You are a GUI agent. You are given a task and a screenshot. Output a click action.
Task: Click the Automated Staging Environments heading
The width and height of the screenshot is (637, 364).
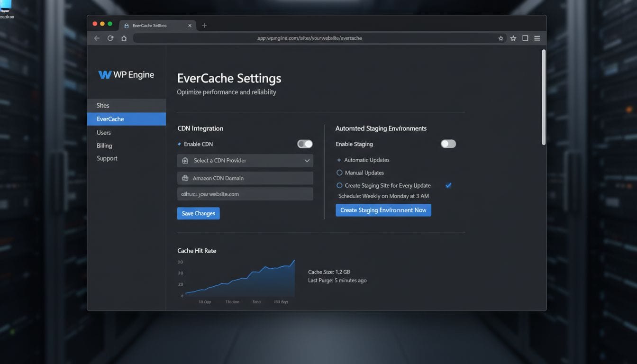(x=381, y=128)
